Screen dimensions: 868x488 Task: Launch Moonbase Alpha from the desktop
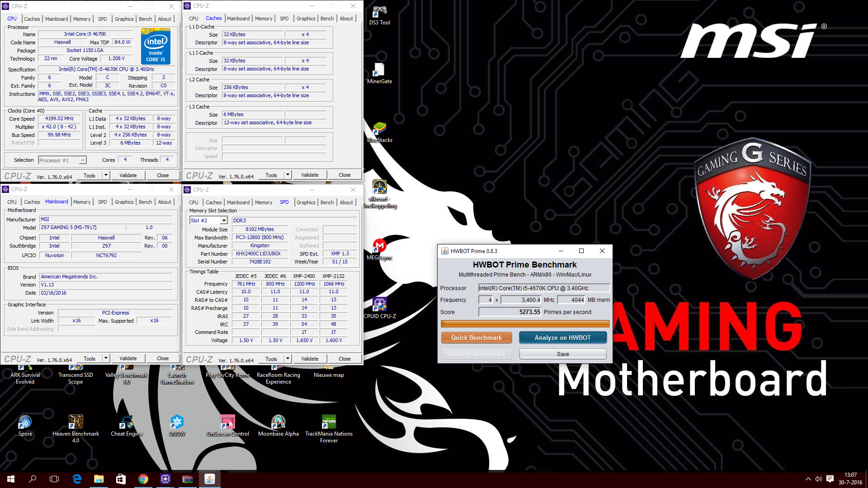278,426
